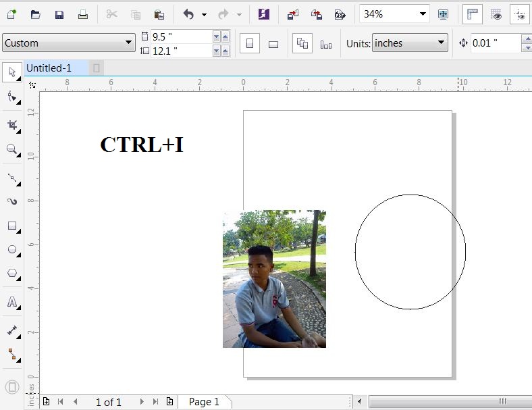Add a page before with left plus icon
Screen dimensions: 532x410
[46, 401]
